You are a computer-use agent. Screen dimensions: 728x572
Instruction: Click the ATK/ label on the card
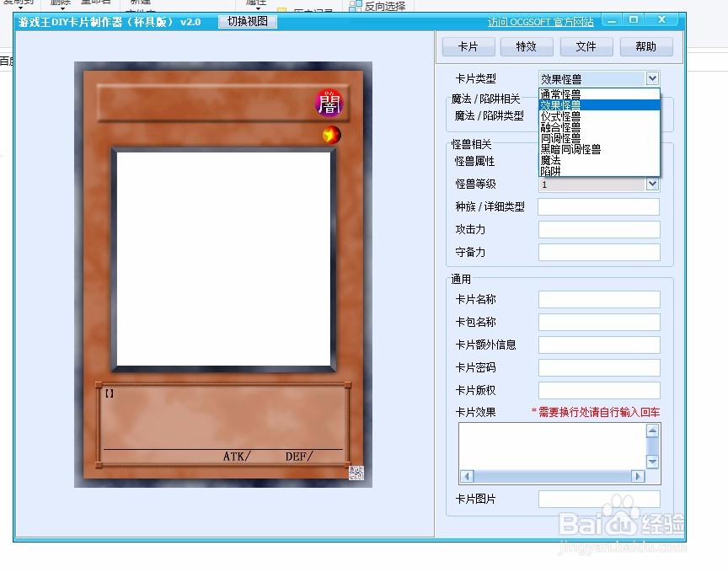[237, 457]
